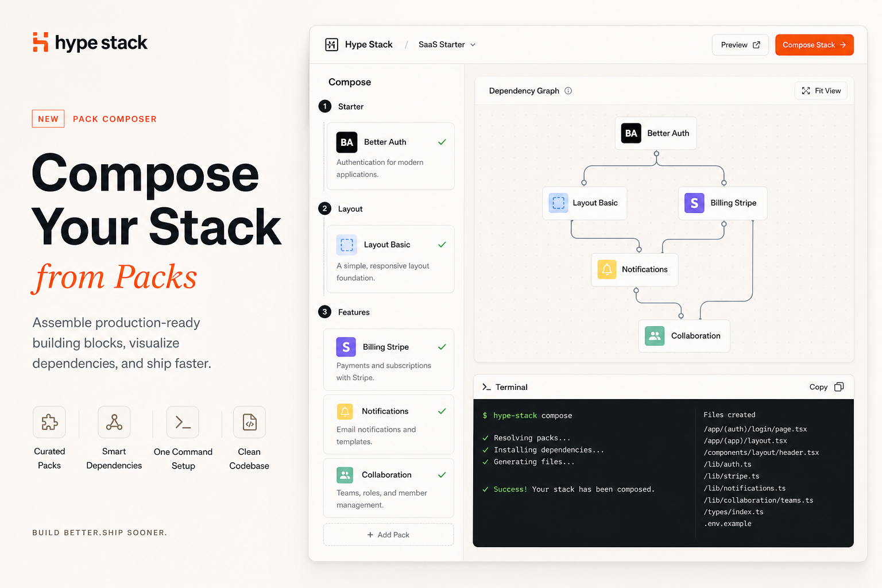Click the Billing Stripe icon in sidebar
882x588 pixels.
(x=346, y=347)
